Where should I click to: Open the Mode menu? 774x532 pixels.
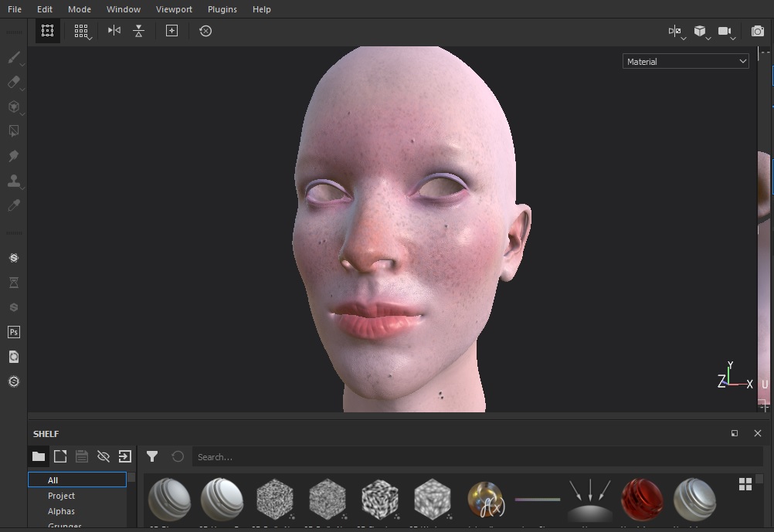click(x=80, y=9)
